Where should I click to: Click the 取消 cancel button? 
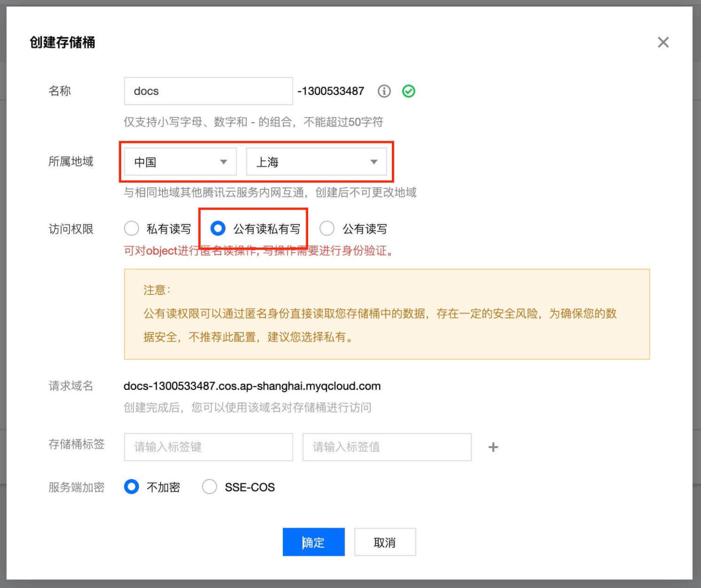tap(385, 542)
